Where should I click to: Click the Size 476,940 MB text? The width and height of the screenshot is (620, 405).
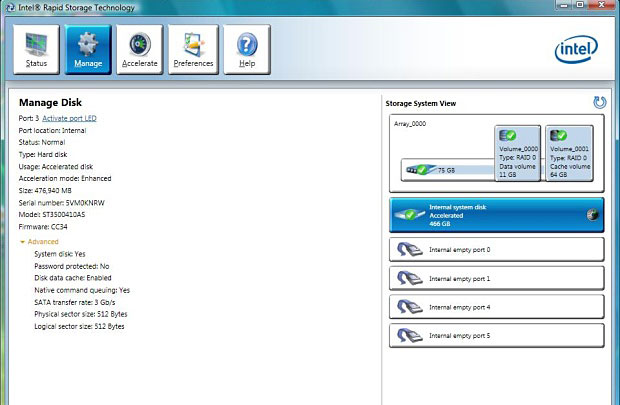pyautogui.click(x=45, y=191)
